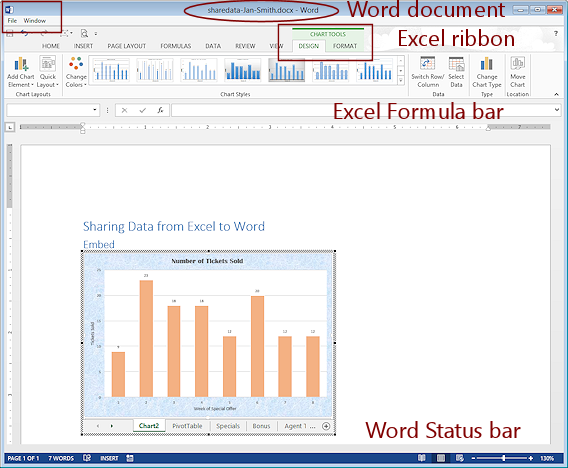Click the Move Chart button
This screenshot has width=568, height=468.
click(518, 72)
